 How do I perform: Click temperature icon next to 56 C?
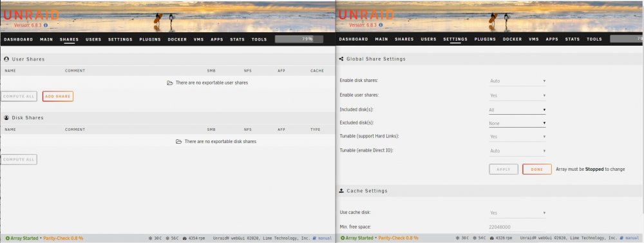[x=167, y=238]
